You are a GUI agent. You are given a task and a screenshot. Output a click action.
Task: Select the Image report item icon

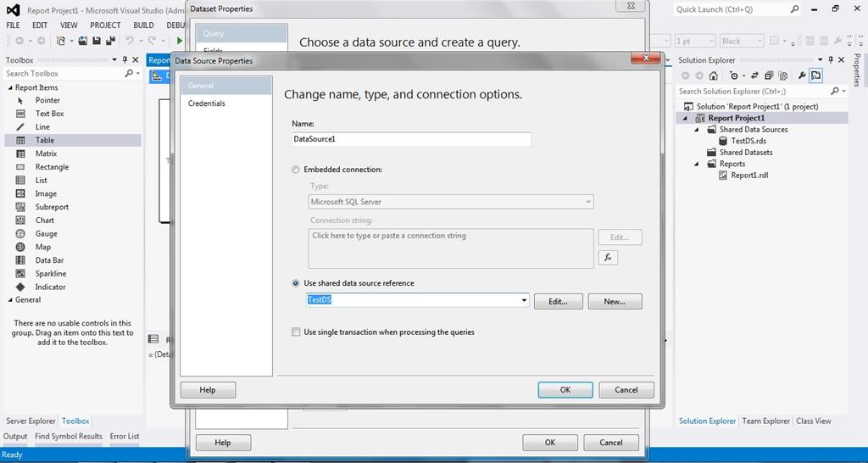[20, 194]
